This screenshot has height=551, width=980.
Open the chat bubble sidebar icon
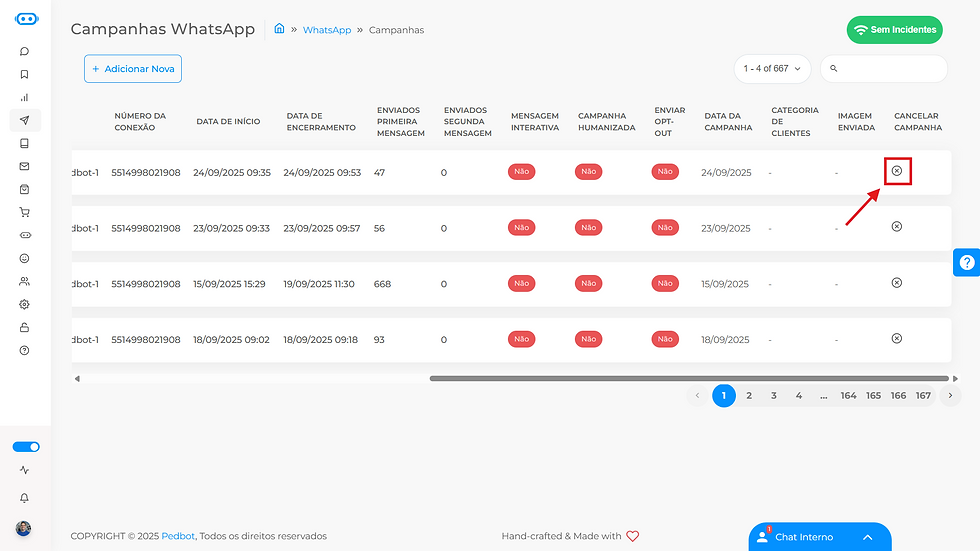click(x=24, y=51)
